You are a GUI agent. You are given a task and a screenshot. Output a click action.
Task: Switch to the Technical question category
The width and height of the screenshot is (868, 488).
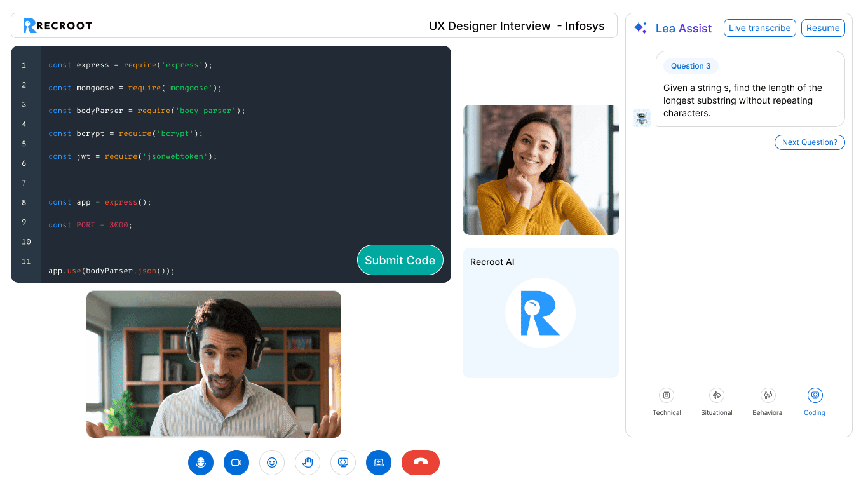(x=667, y=402)
